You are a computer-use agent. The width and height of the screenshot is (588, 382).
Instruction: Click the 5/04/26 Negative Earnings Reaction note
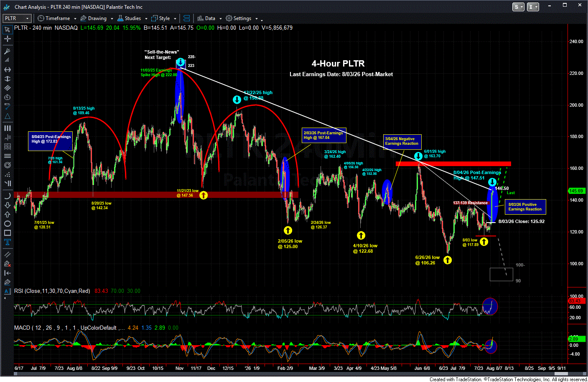pos(402,141)
